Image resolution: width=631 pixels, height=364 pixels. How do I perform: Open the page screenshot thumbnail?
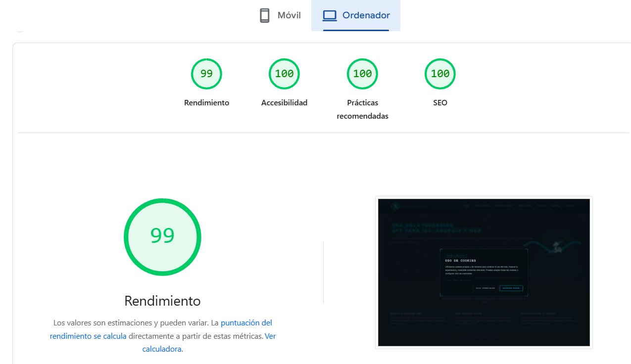(x=484, y=273)
